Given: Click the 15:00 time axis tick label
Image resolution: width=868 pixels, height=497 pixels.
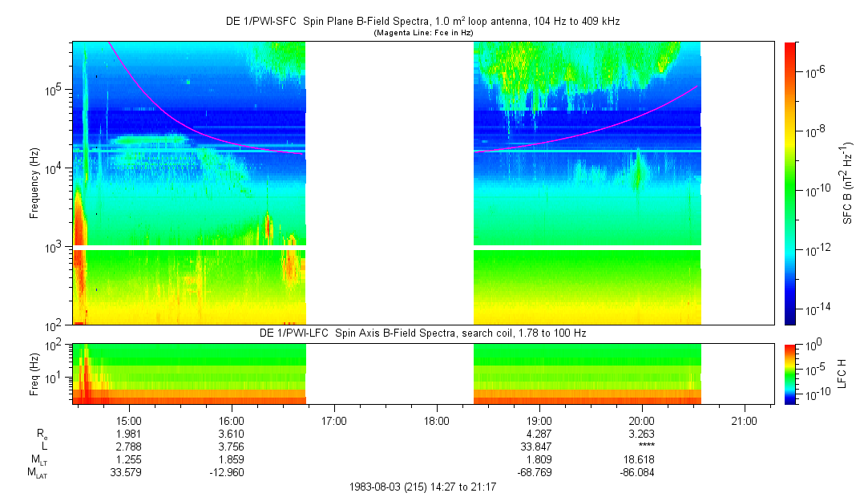Looking at the screenshot, I should pos(129,420).
